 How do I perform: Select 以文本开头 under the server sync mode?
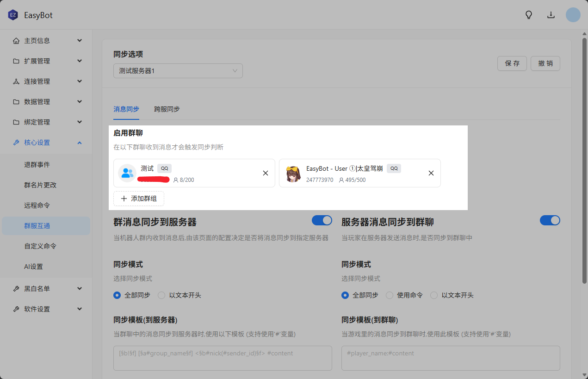[434, 295]
